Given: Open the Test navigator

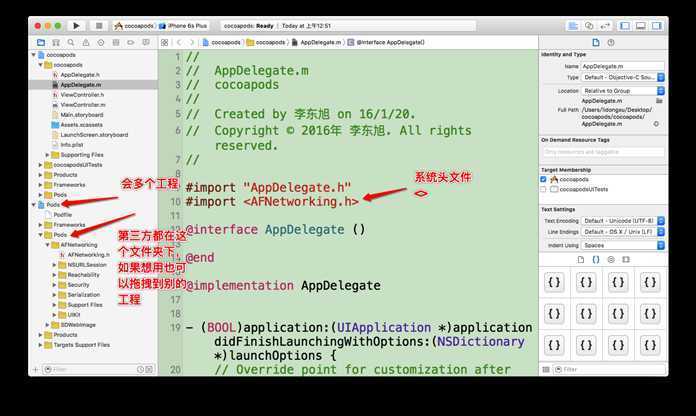Looking at the screenshot, I should (x=101, y=43).
